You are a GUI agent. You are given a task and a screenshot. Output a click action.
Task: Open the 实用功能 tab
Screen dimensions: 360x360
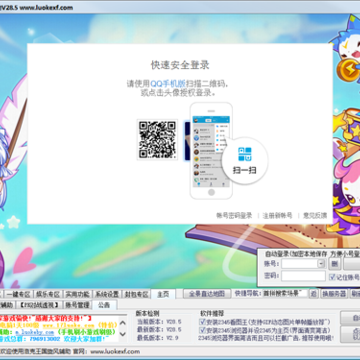tap(77, 294)
